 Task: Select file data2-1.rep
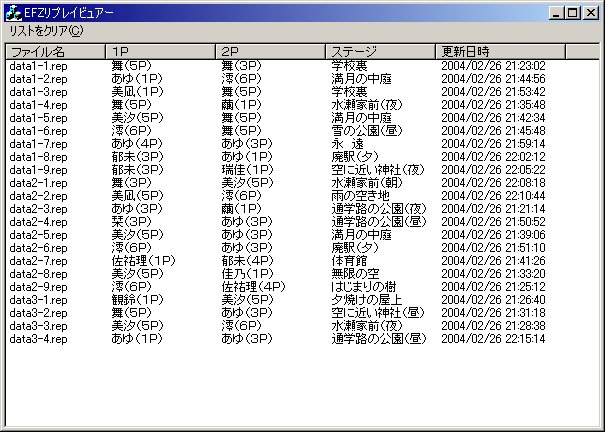[38, 183]
